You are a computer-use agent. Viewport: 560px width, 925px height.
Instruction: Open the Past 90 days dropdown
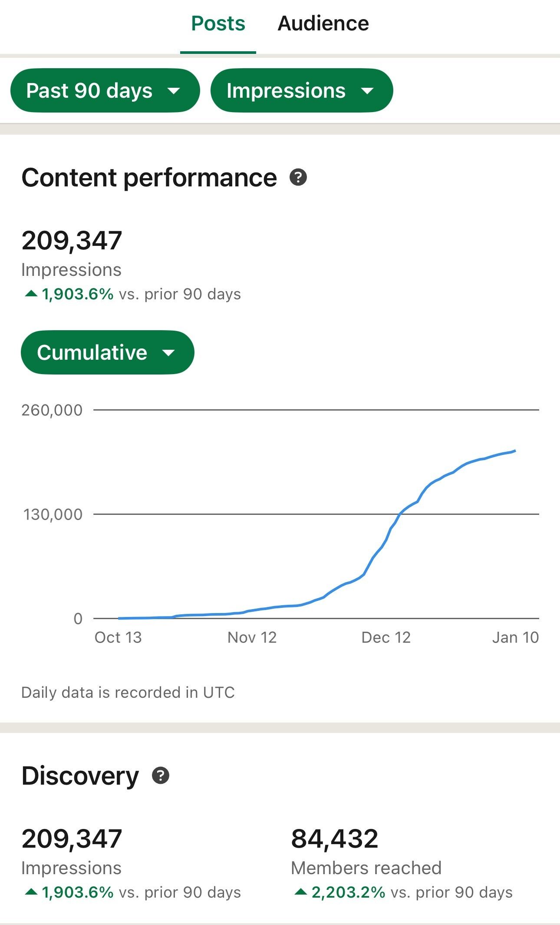coord(105,90)
